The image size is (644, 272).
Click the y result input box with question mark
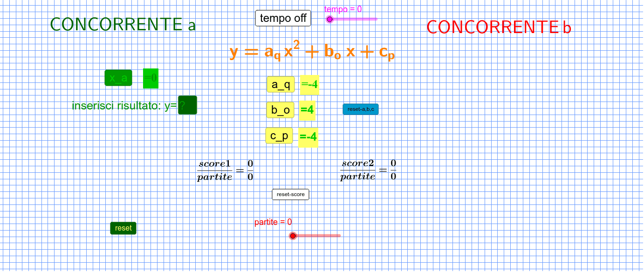[x=187, y=105]
